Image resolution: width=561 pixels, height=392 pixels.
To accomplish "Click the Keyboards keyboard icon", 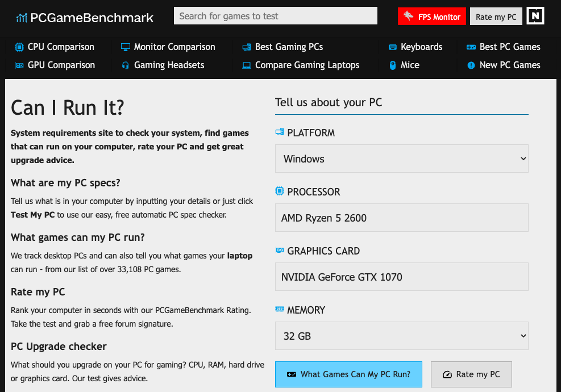I will point(393,47).
